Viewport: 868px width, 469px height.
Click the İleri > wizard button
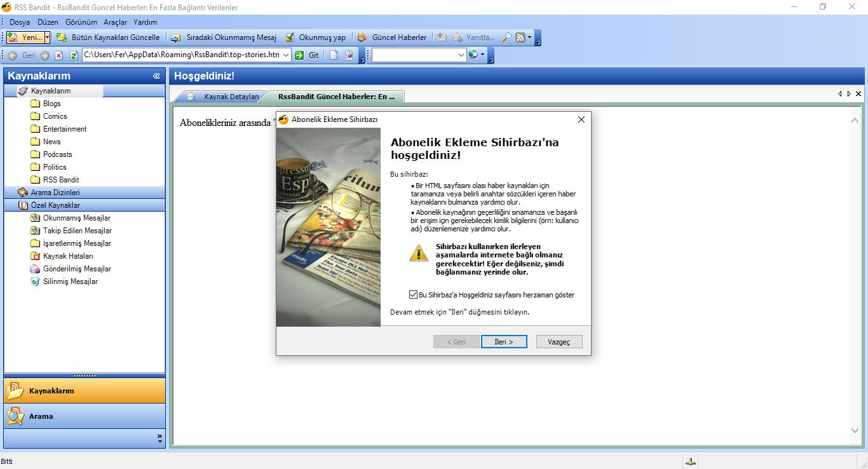click(504, 342)
